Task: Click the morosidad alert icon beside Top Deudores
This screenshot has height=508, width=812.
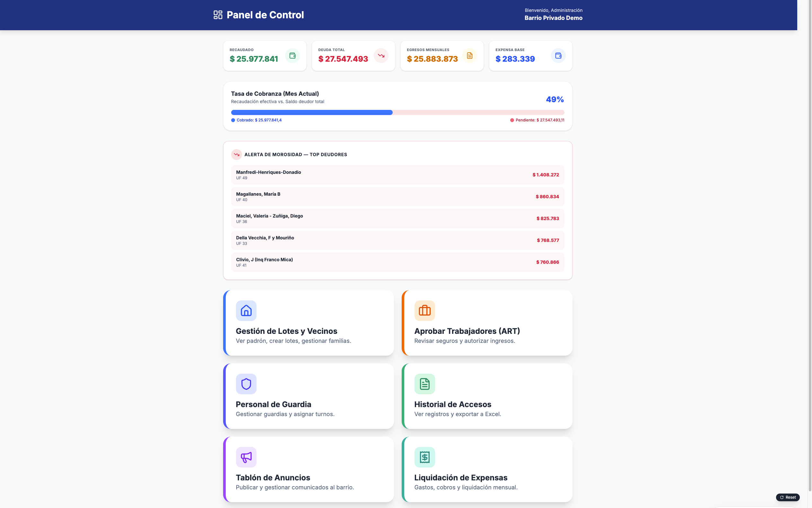Action: click(x=236, y=155)
